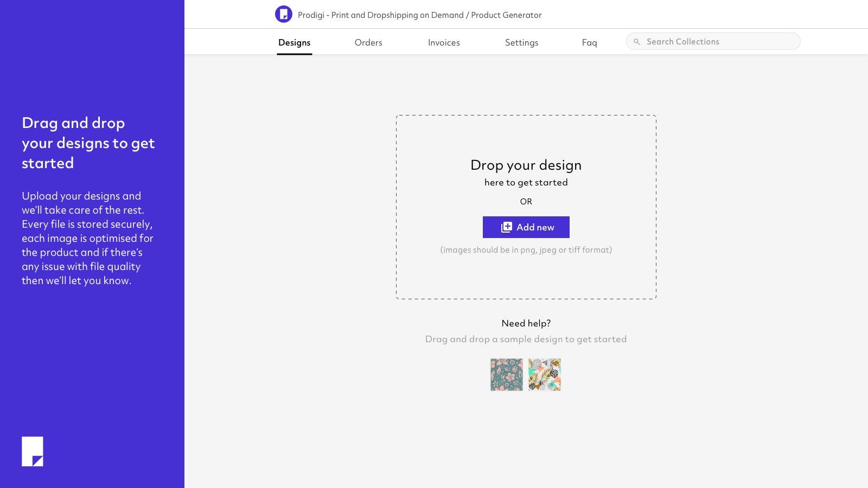The width and height of the screenshot is (868, 488).
Task: Click the Drop your design heading
Action: coord(526,165)
